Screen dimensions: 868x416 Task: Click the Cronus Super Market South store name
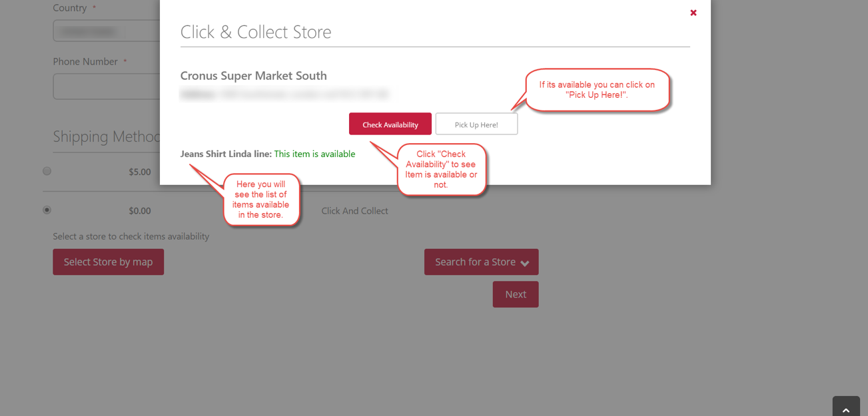(253, 76)
